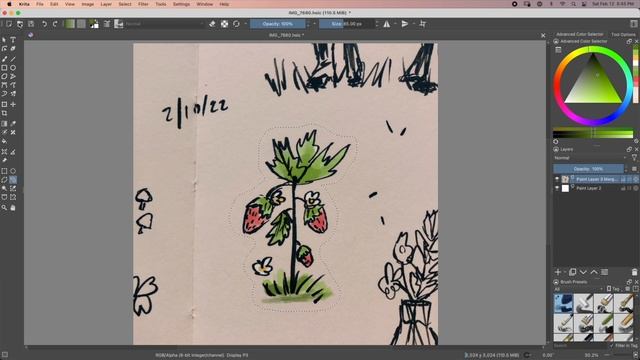Toggle vertical mirror tool
The image size is (640, 360).
[404, 24]
